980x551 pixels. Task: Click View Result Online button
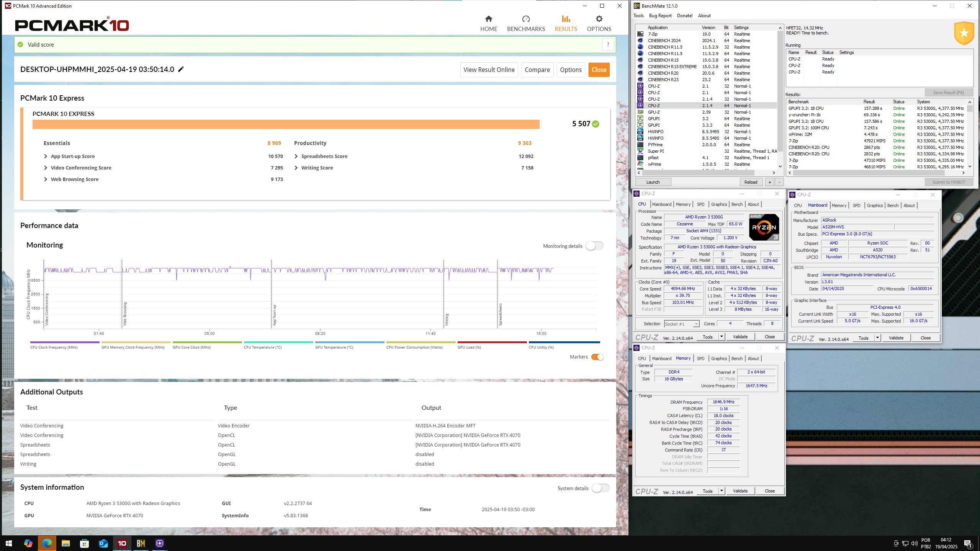click(489, 70)
